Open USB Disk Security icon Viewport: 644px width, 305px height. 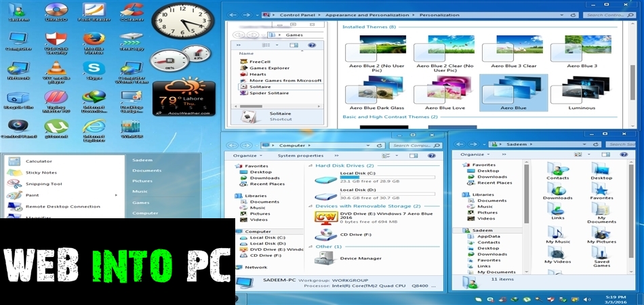point(56,42)
